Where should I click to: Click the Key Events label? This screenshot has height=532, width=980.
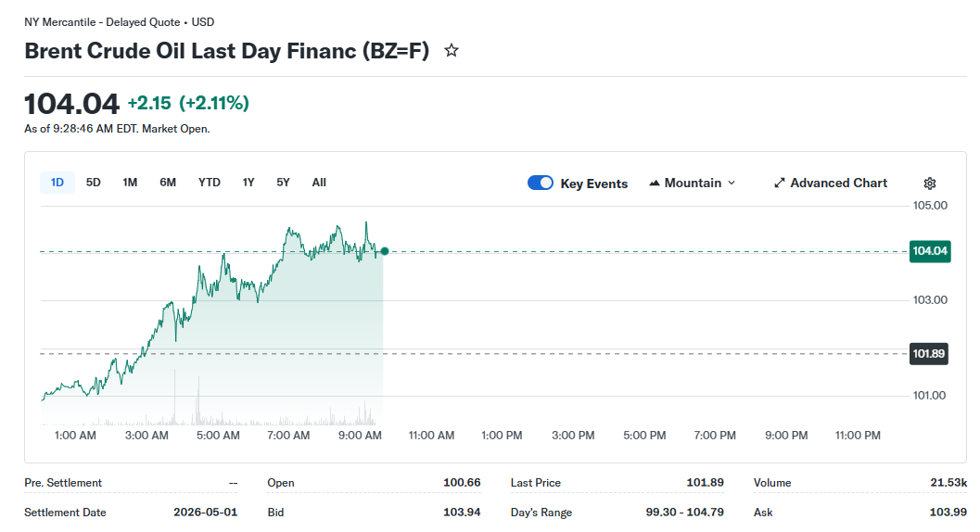tap(594, 184)
